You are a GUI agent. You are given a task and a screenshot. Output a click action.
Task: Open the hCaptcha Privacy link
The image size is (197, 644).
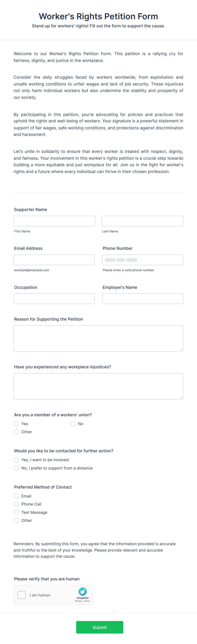click(x=79, y=601)
